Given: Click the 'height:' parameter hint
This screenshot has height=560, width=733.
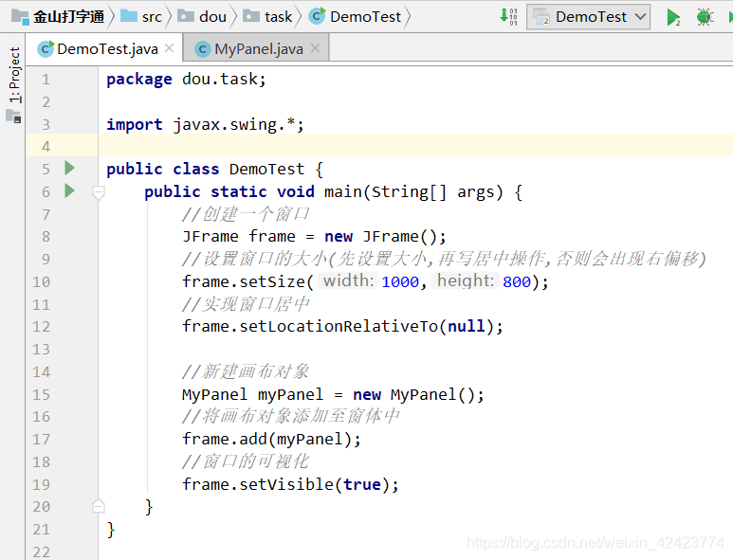Looking at the screenshot, I should click(x=466, y=280).
